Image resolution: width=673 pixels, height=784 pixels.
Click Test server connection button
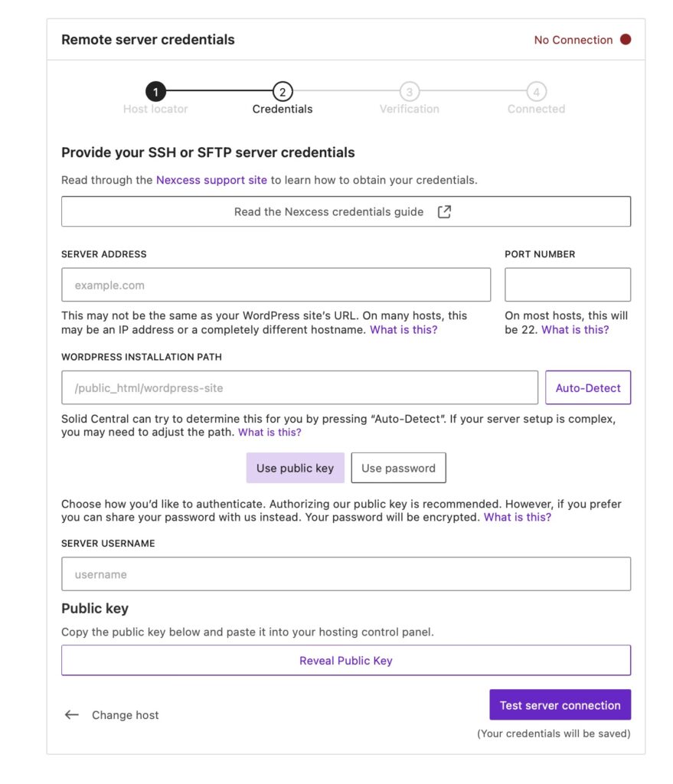coord(560,705)
